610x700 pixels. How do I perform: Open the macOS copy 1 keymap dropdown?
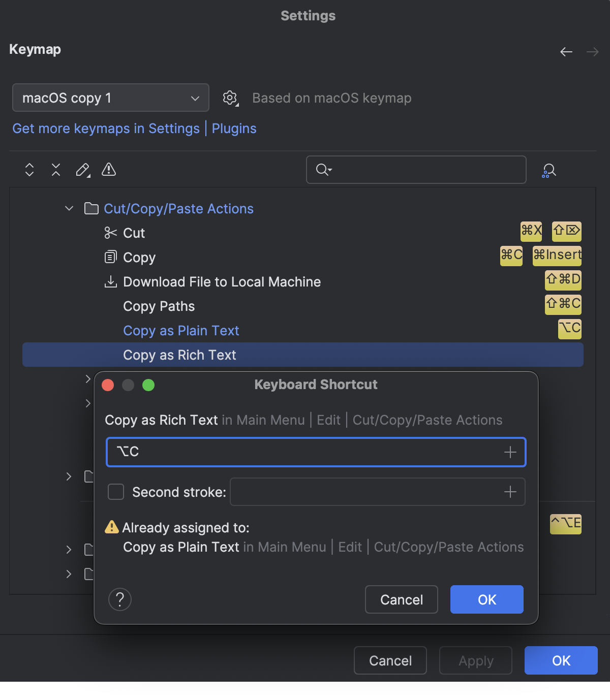pyautogui.click(x=110, y=98)
